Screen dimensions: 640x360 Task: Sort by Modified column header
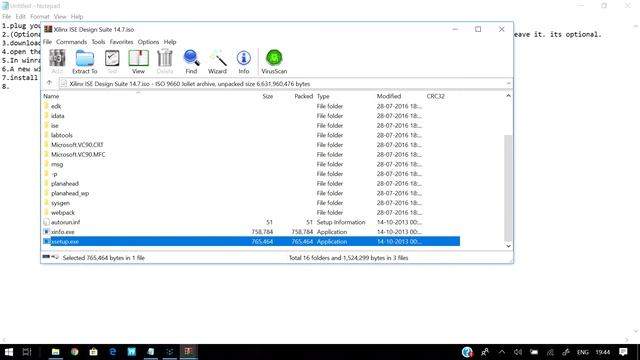(x=389, y=96)
